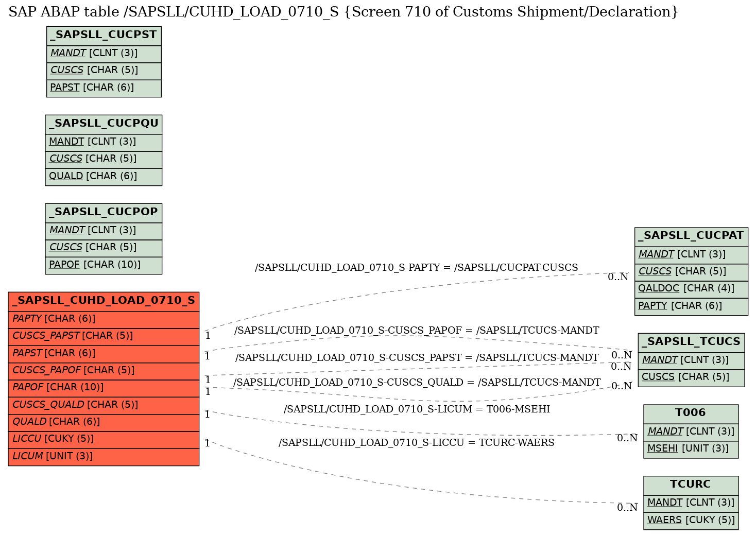Select PAPTY [CHAR (6)] in _SAPSLL_CUCPAT

691,306
